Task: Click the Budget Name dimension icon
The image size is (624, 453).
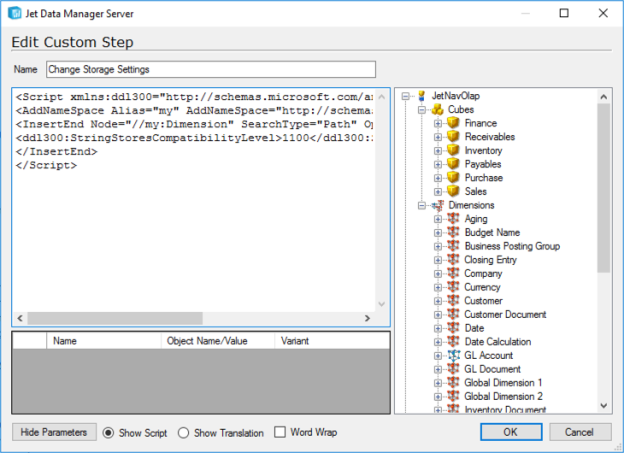Action: click(453, 232)
